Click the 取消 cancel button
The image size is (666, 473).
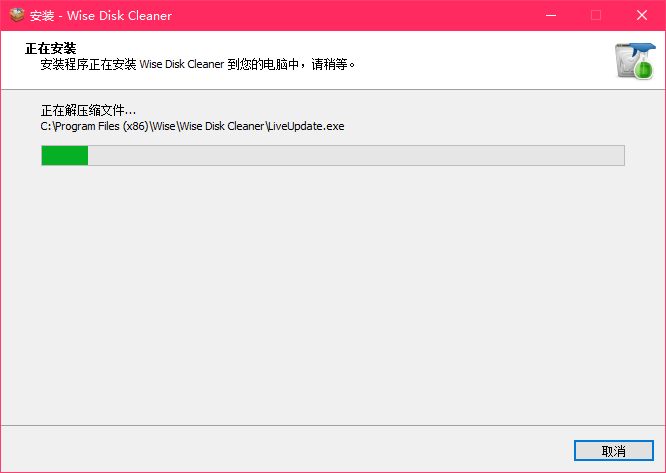[613, 450]
